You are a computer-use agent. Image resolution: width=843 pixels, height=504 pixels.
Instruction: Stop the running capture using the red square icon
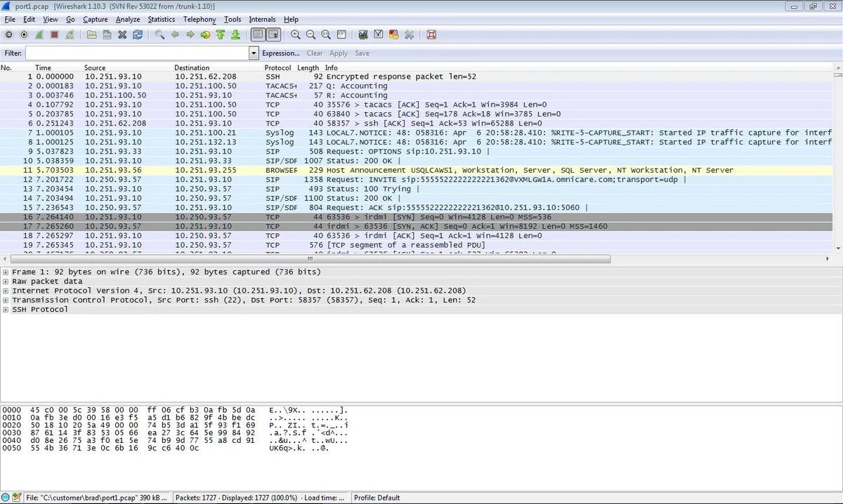[x=55, y=34]
